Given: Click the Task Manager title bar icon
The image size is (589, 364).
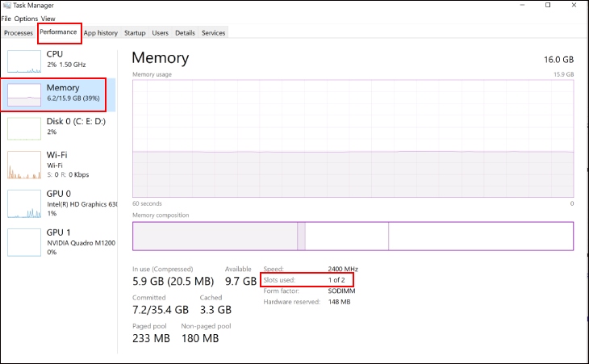Looking at the screenshot, I should (x=6, y=6).
